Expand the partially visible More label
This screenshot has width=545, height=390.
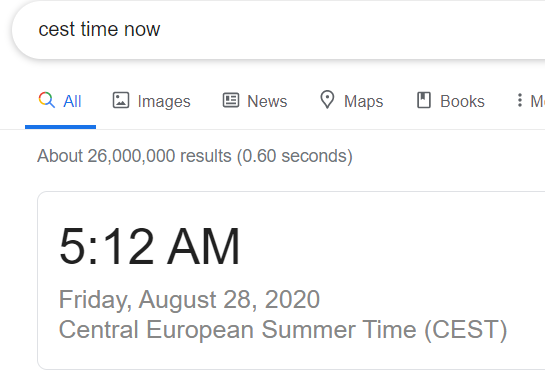[537, 101]
